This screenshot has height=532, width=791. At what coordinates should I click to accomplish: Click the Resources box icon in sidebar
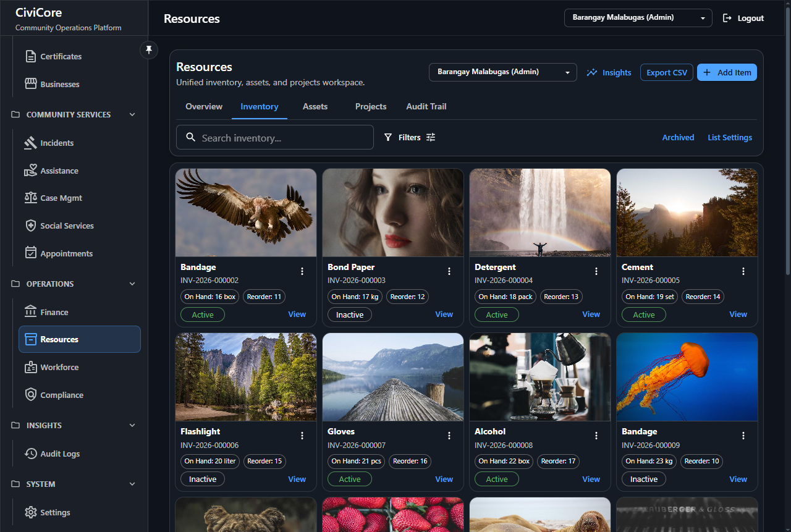30,339
